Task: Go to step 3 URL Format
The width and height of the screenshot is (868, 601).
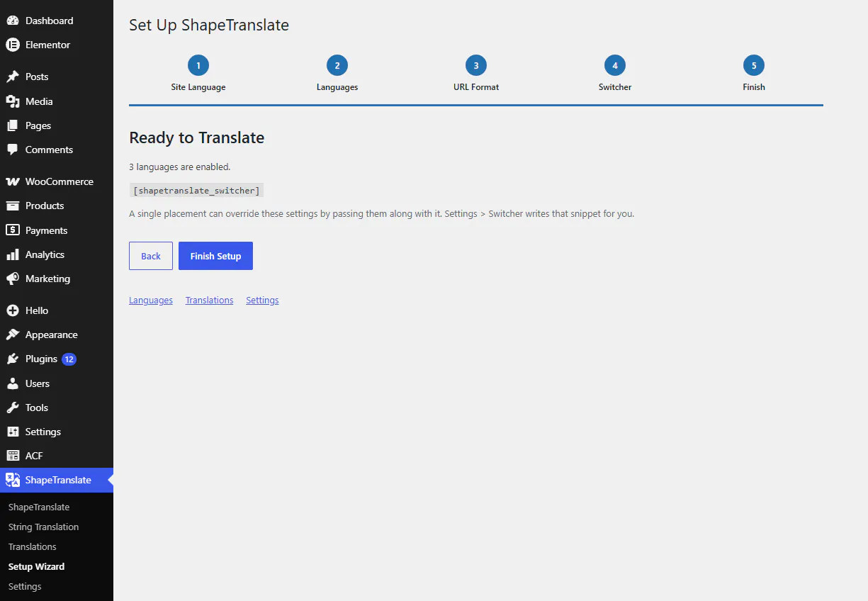Action: (x=476, y=74)
